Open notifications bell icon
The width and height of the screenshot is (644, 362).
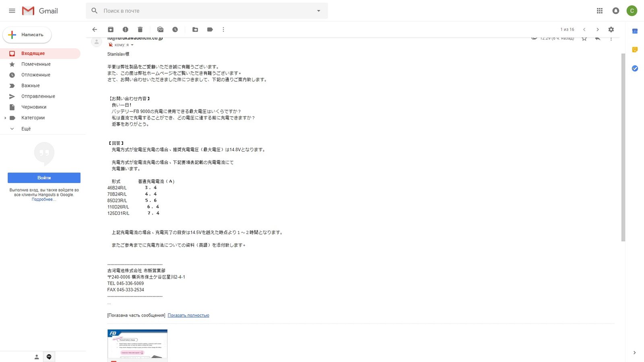coord(616,11)
